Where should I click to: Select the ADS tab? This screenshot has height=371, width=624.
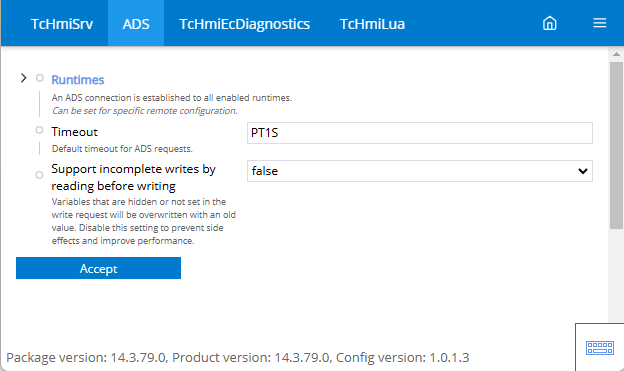pyautogui.click(x=136, y=23)
